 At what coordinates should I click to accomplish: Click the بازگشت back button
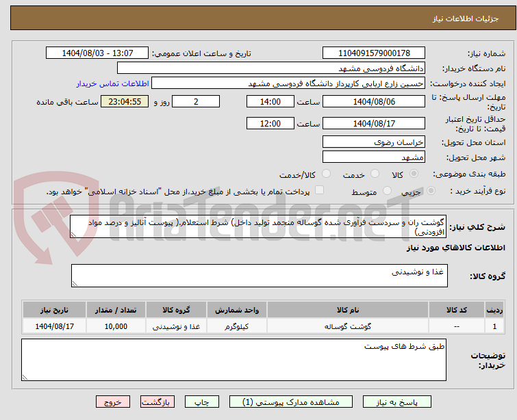157,402
